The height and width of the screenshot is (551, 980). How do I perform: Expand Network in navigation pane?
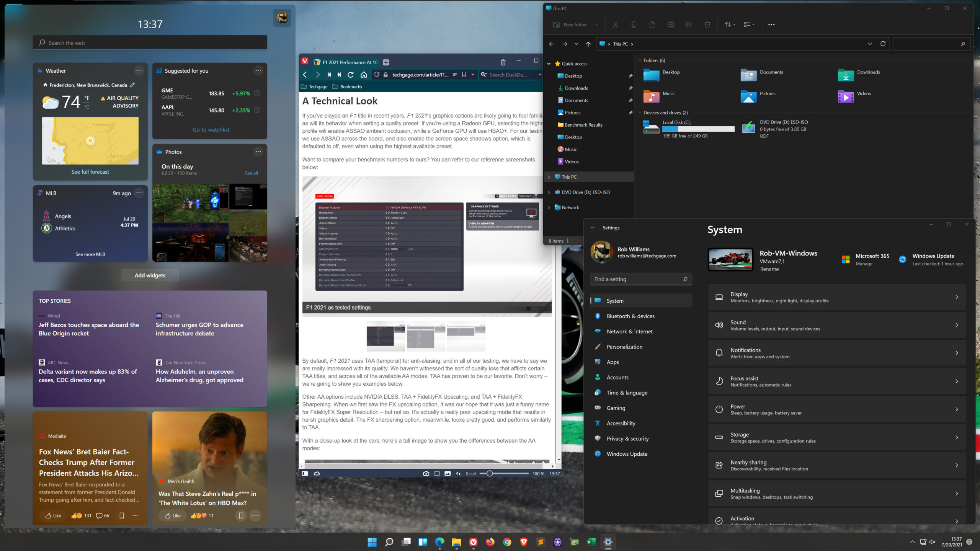tap(549, 207)
